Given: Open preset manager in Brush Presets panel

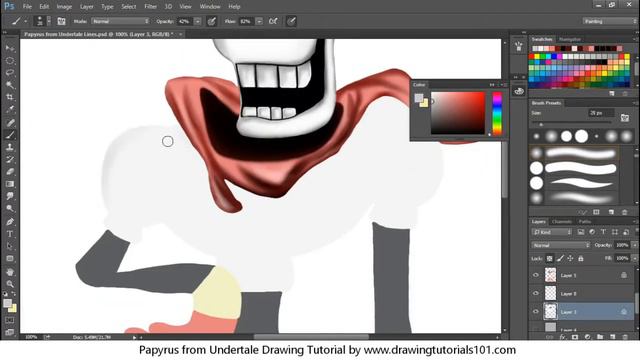Looking at the screenshot, I should [x=596, y=212].
